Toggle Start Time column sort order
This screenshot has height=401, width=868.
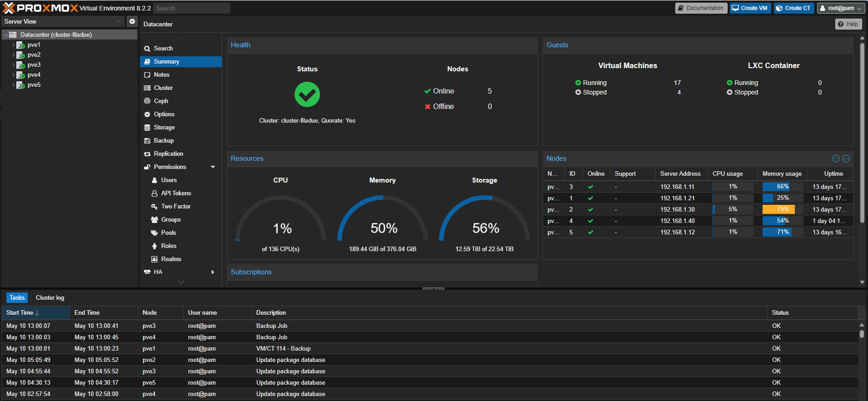35,312
